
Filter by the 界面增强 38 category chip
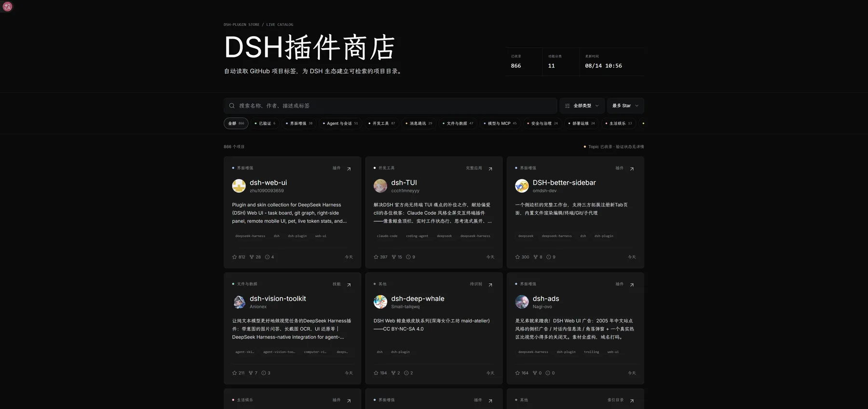[x=299, y=123]
